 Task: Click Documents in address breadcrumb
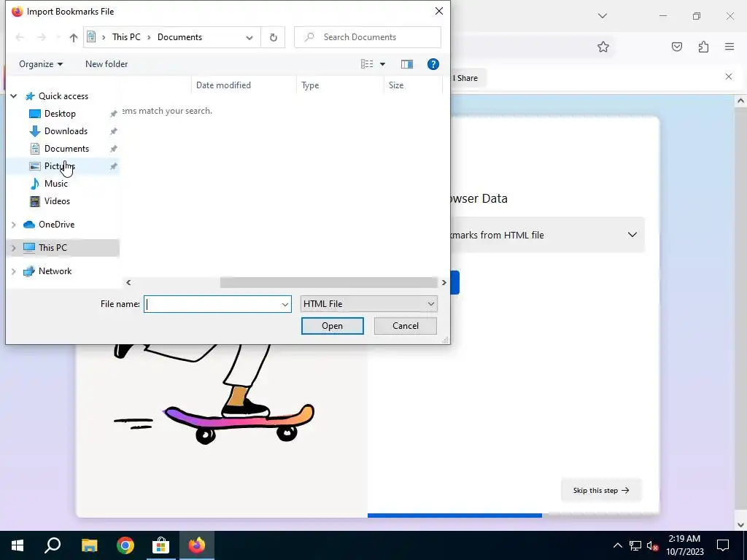[179, 37]
